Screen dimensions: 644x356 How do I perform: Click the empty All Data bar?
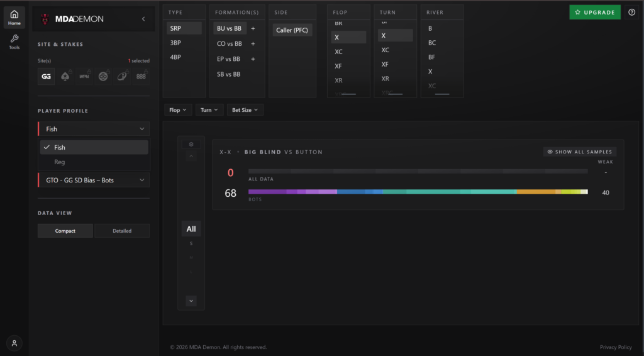418,171
